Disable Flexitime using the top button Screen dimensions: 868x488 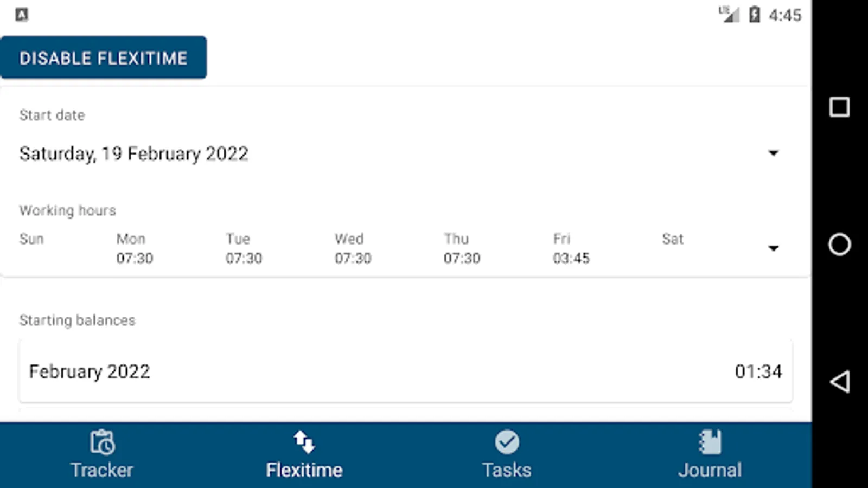tap(103, 58)
